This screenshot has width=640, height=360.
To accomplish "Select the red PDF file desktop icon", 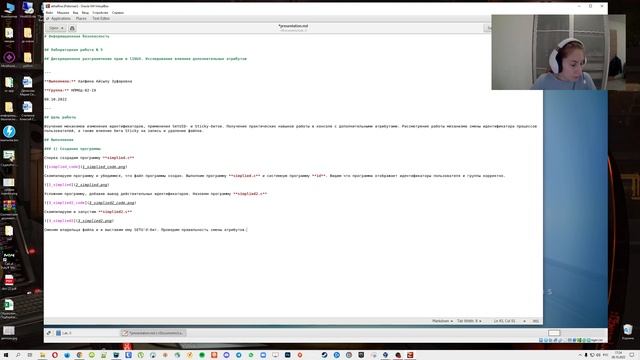I will [x=9, y=282].
